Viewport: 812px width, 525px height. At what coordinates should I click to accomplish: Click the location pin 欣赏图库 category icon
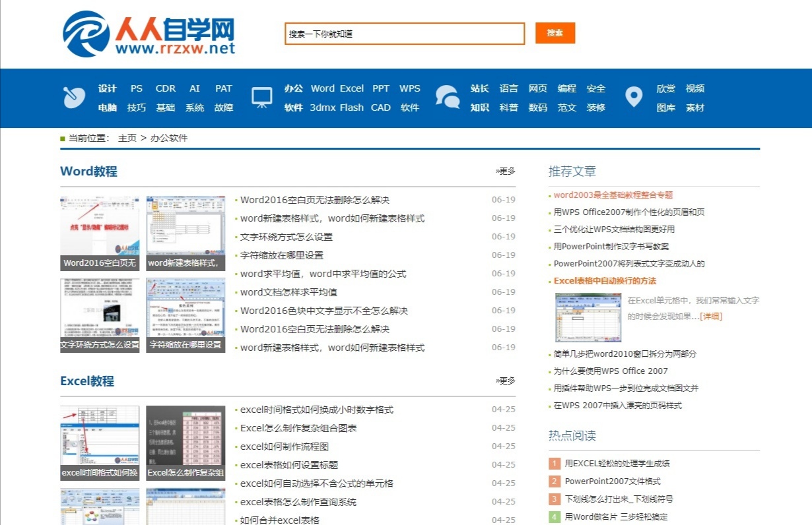point(633,98)
